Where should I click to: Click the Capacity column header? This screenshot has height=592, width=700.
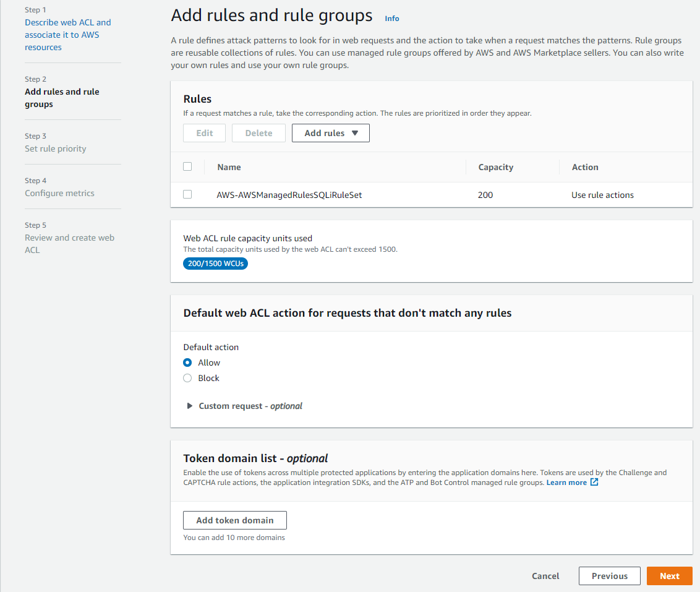pos(495,167)
